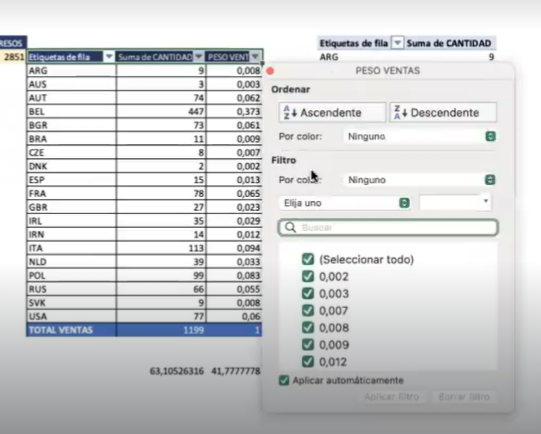This screenshot has width=541, height=434.
Task: Open the Ordenar Por color dropdown
Action: [x=421, y=136]
